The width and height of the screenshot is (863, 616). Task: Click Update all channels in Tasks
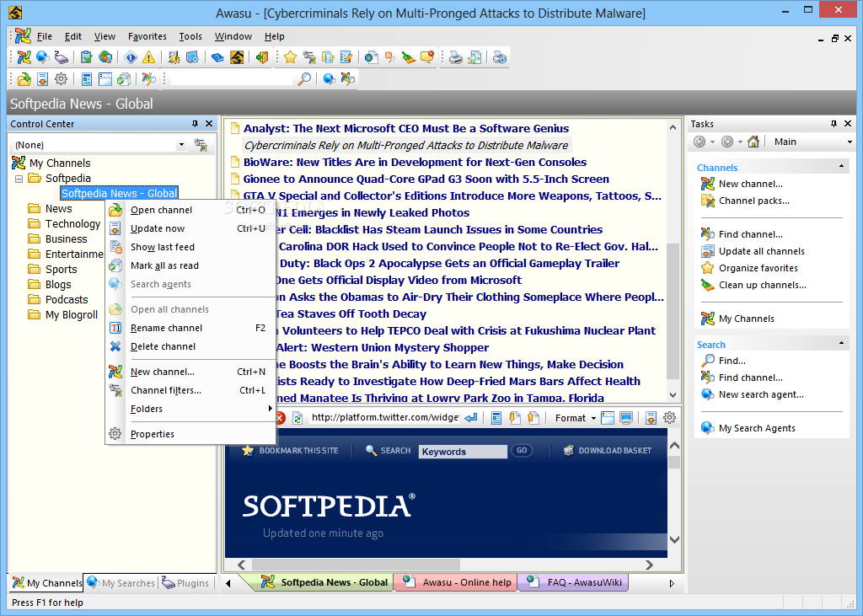click(761, 251)
